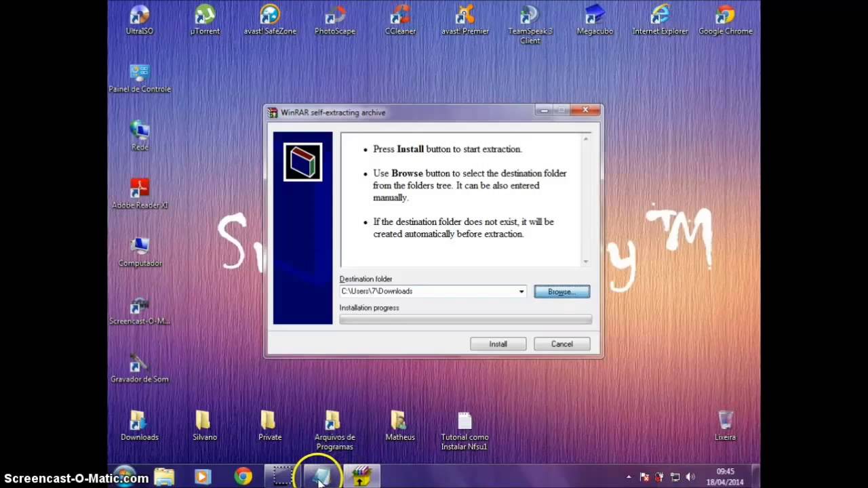Open Windows Explorer from taskbar
This screenshot has height=488, width=868.
coord(164,476)
